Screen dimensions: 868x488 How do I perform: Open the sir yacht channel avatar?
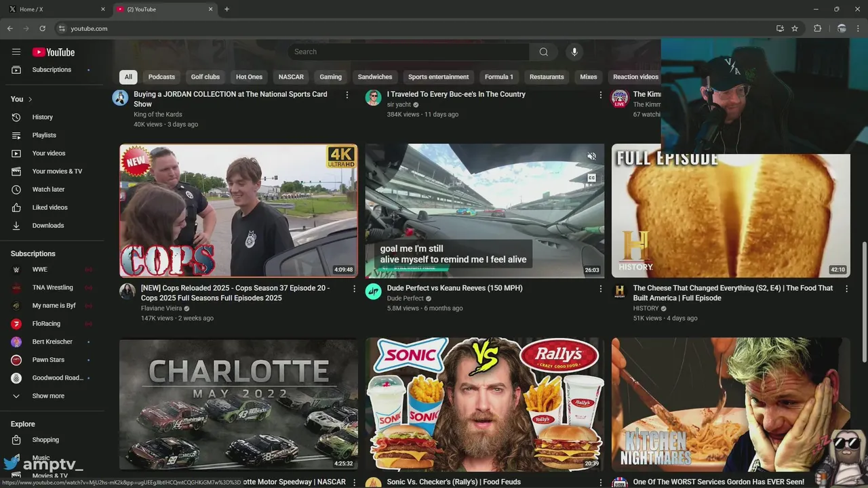pos(374,98)
